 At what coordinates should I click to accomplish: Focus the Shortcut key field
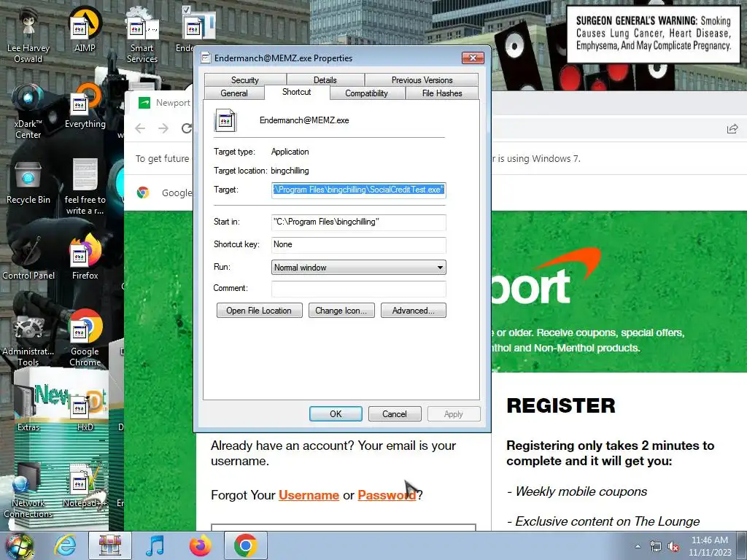coord(358,245)
